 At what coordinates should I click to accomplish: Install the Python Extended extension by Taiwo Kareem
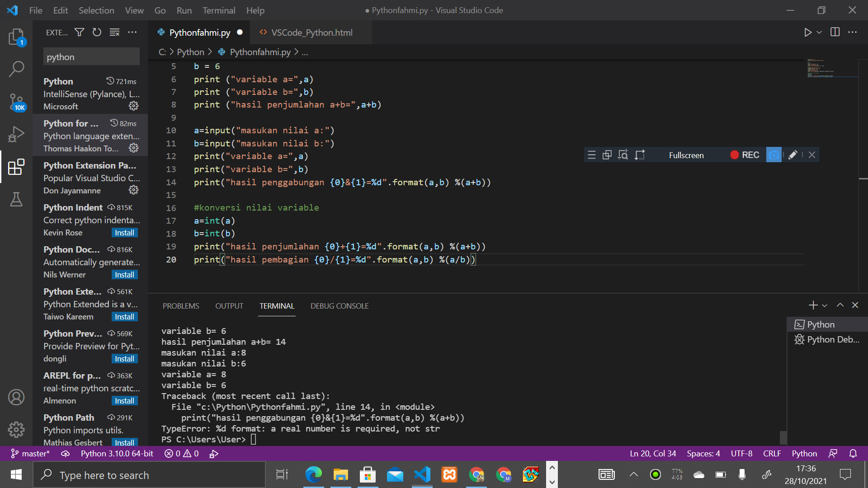(x=124, y=317)
